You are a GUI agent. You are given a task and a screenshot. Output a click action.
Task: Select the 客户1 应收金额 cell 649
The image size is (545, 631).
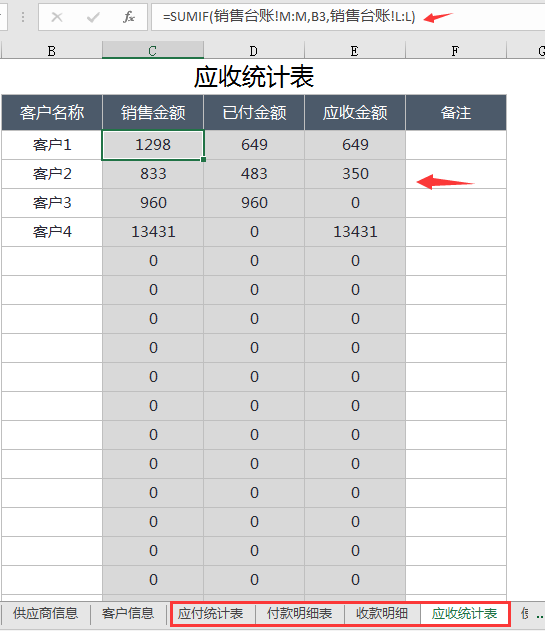click(355, 145)
